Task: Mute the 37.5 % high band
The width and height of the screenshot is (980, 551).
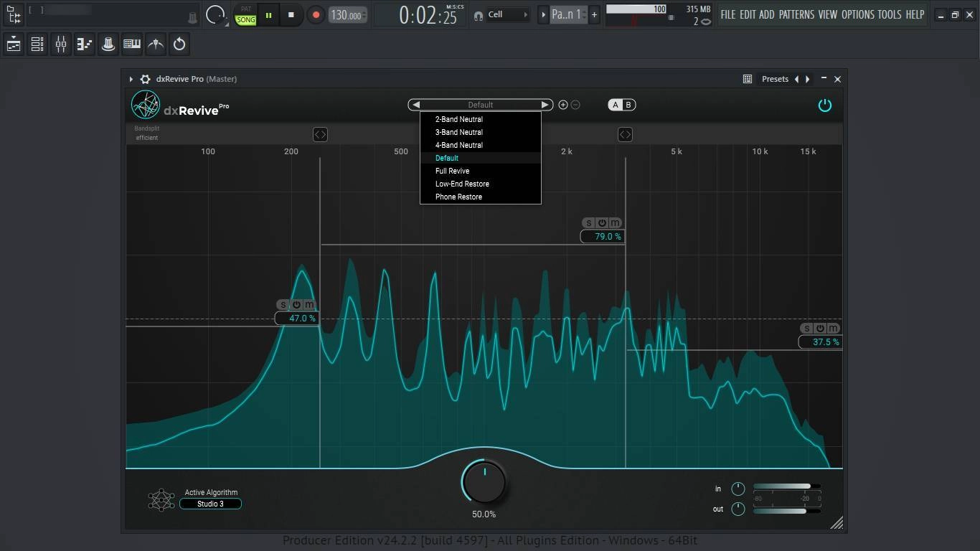Action: (833, 329)
